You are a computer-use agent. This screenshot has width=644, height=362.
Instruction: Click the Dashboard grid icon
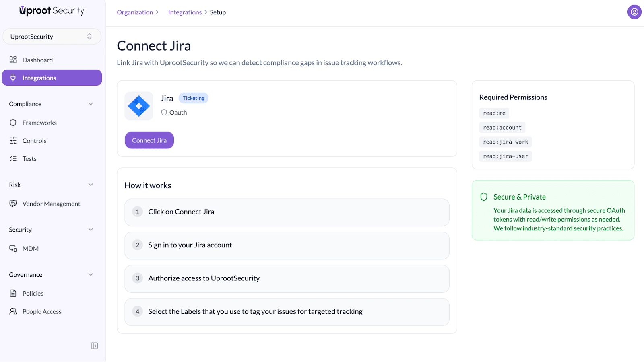coord(13,60)
